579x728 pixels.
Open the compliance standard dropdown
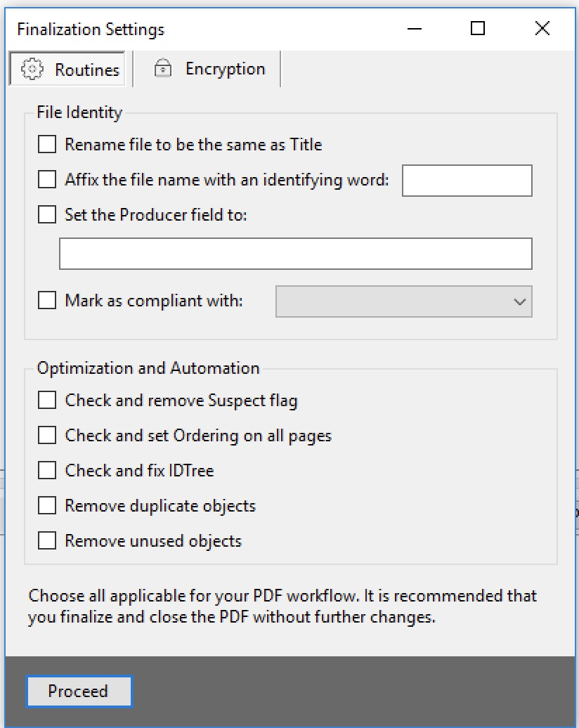[x=404, y=301]
